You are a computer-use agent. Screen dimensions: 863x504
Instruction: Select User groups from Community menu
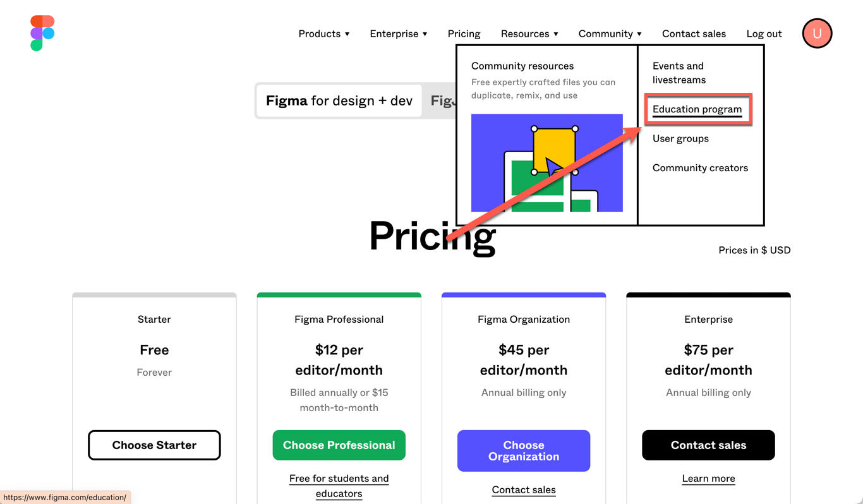(x=680, y=138)
